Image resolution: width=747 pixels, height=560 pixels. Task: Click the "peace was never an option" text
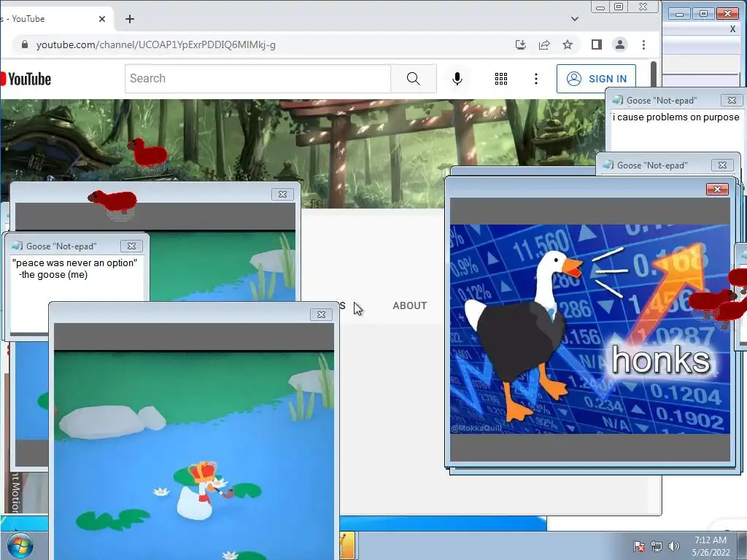[x=75, y=262]
